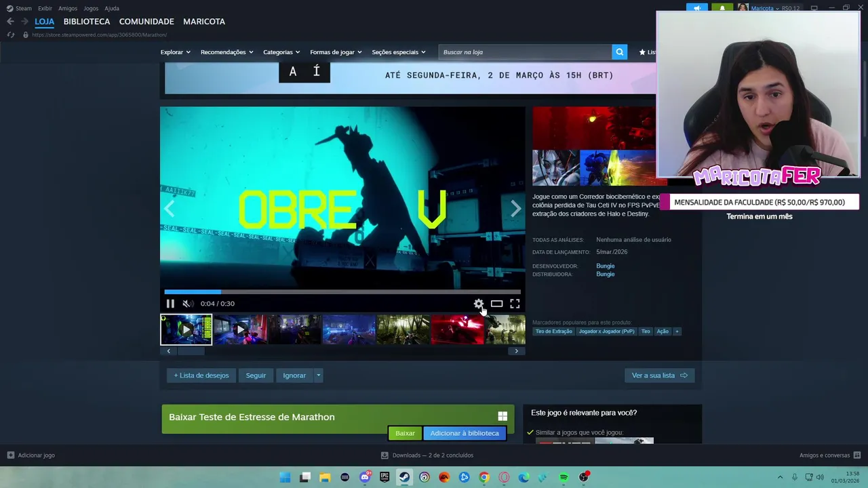This screenshot has width=868, height=488.
Task: Open the LOJA tab
Action: 44,22
